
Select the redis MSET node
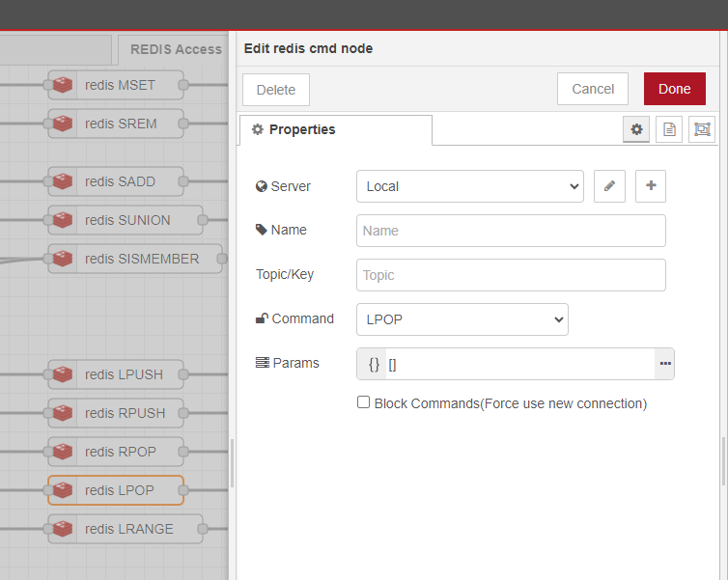pyautogui.click(x=116, y=85)
